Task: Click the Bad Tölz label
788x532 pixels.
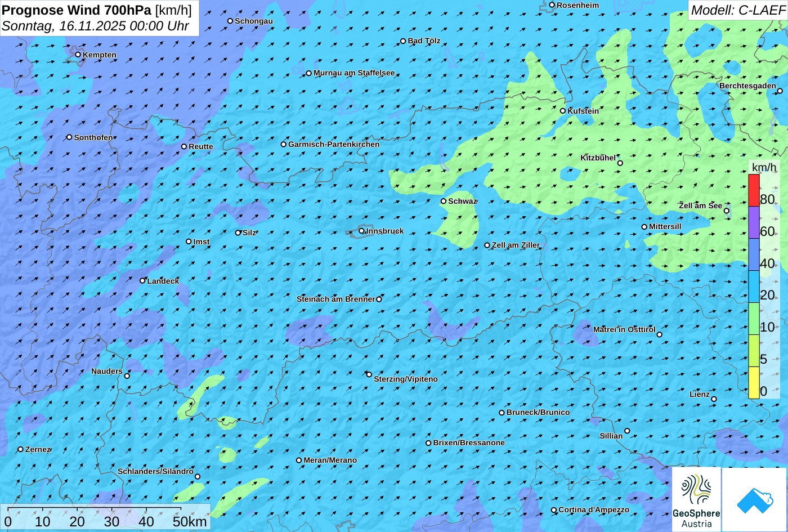Action: coord(424,41)
